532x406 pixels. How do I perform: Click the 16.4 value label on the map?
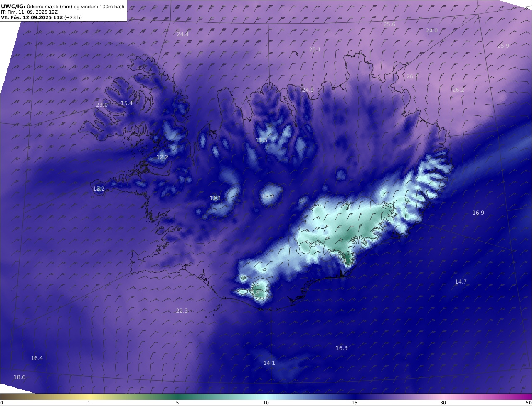coord(37,358)
